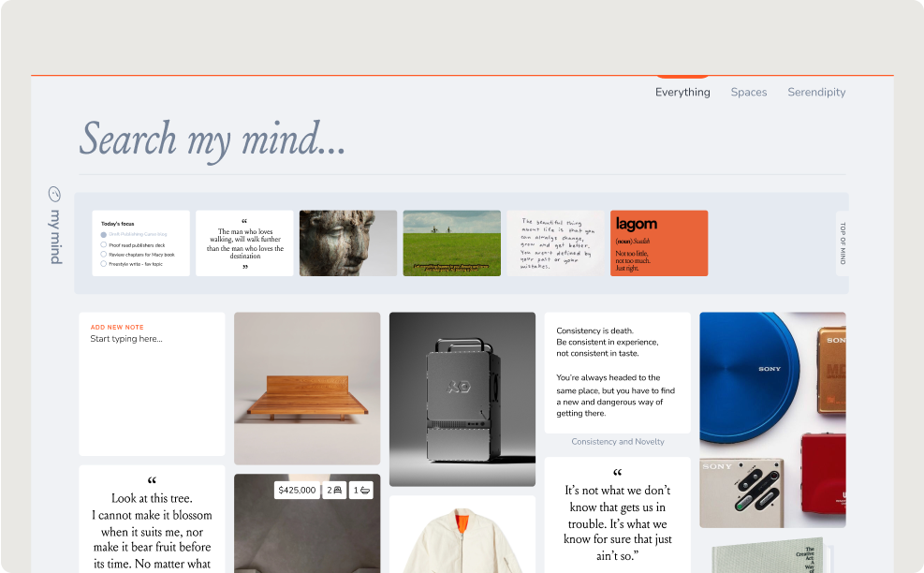The image size is (924, 573).
Task: Open the wooden bed frame image card
Action: (x=307, y=389)
